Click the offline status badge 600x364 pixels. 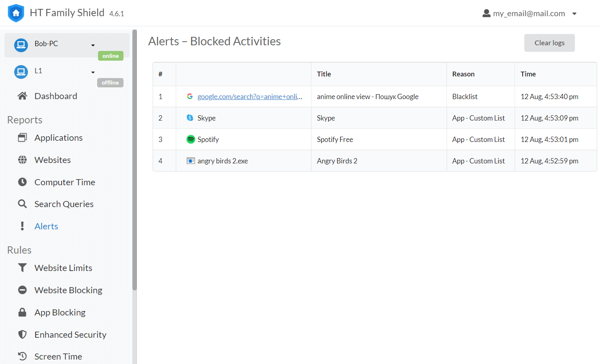[x=110, y=83]
